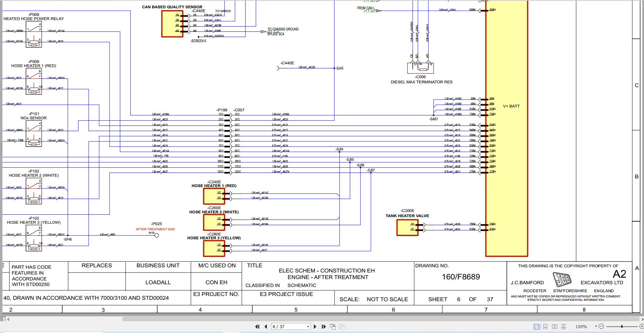Zoom in with the plus button
The height and width of the screenshot is (333, 644).
tap(641, 326)
